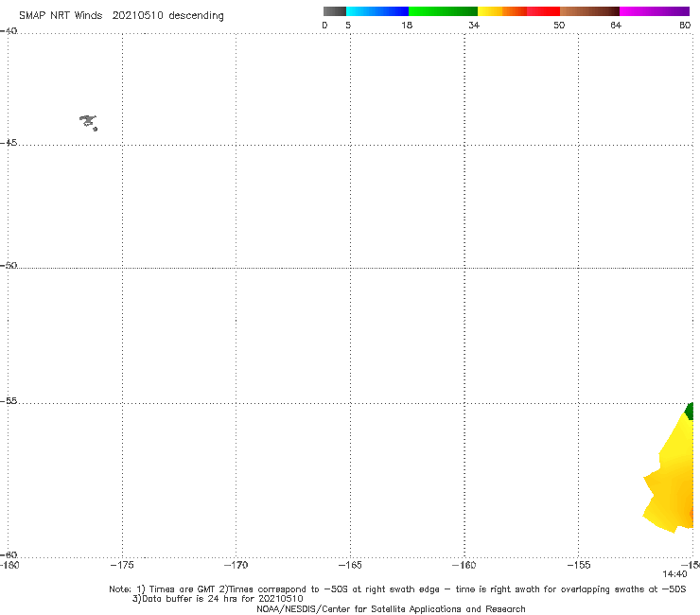Click the color bar label 64
The width and height of the screenshot is (700, 615).
(616, 26)
